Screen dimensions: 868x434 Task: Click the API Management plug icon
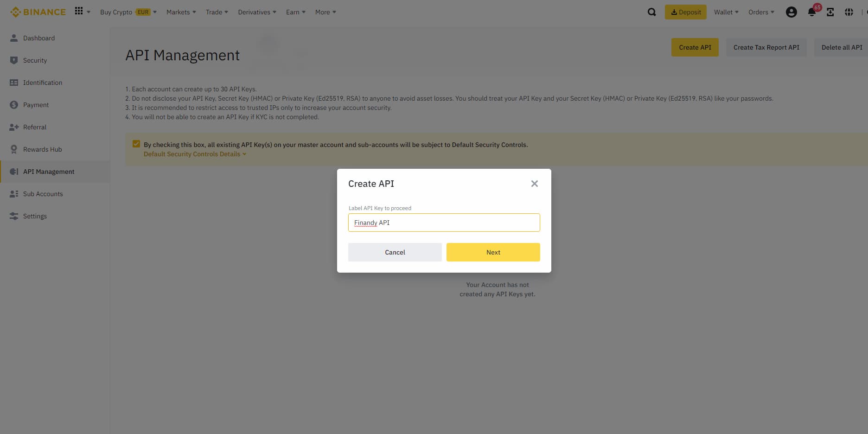coord(14,172)
